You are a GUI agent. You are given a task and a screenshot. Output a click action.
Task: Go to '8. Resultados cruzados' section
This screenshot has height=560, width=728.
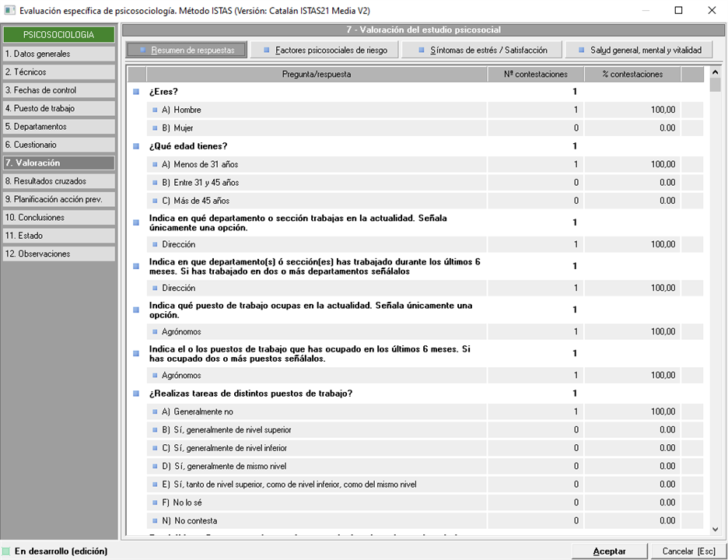58,181
